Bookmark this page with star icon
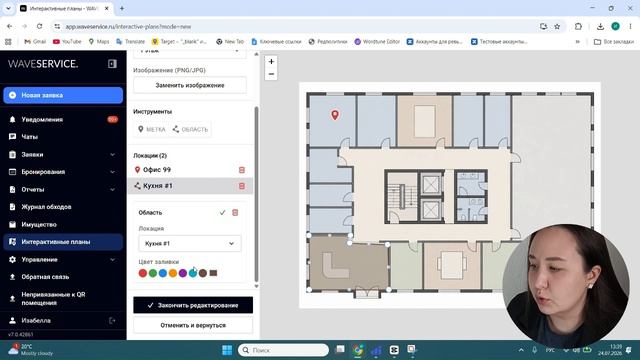640x360 pixels. tap(557, 27)
